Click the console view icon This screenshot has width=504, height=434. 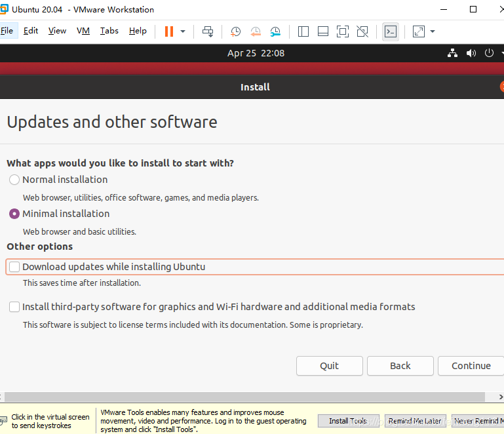click(x=391, y=31)
